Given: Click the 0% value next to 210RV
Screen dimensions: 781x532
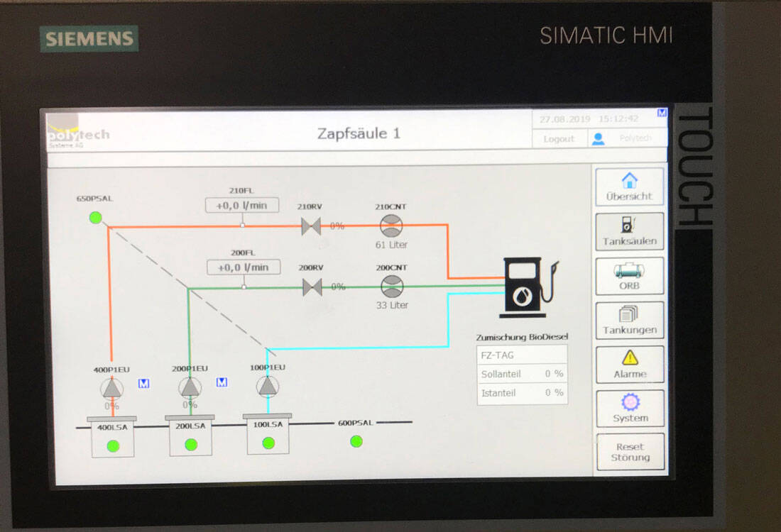Looking at the screenshot, I should point(337,226).
